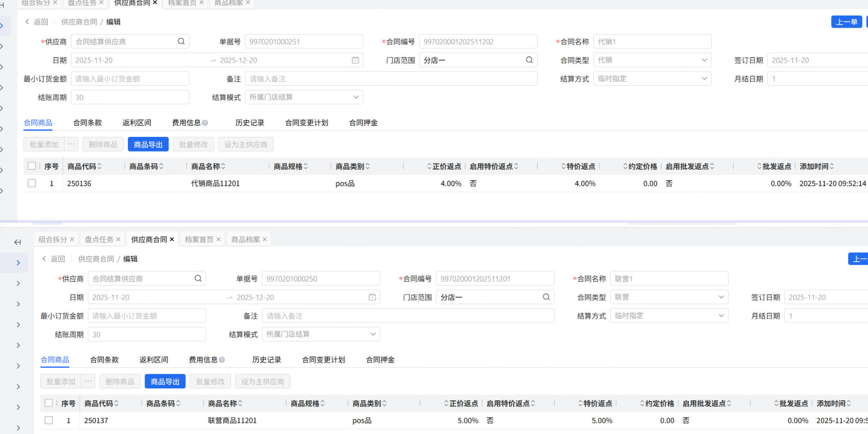Click supplier search icon in 联营1 contract form
The image size is (868, 434).
pyautogui.click(x=198, y=278)
